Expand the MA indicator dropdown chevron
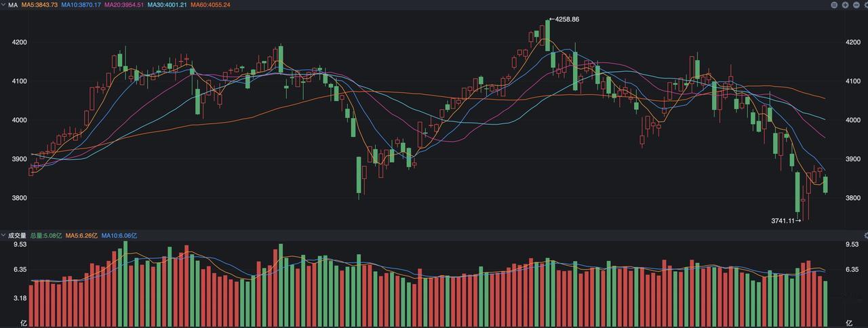The height and width of the screenshot is (328, 868). click(3, 5)
